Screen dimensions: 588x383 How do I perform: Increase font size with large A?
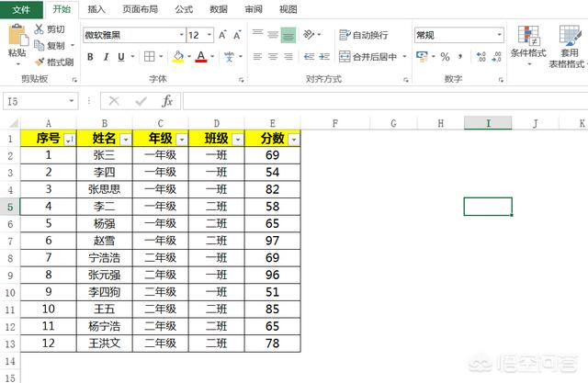pos(222,35)
